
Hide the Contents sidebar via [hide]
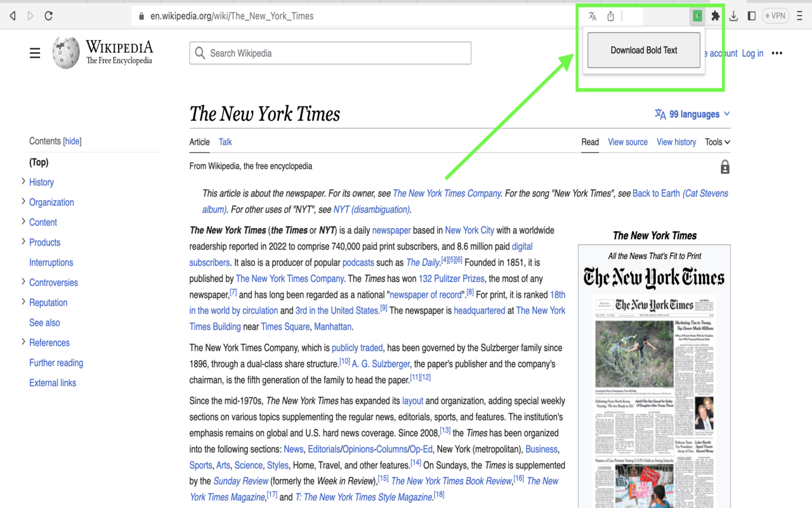tap(72, 141)
